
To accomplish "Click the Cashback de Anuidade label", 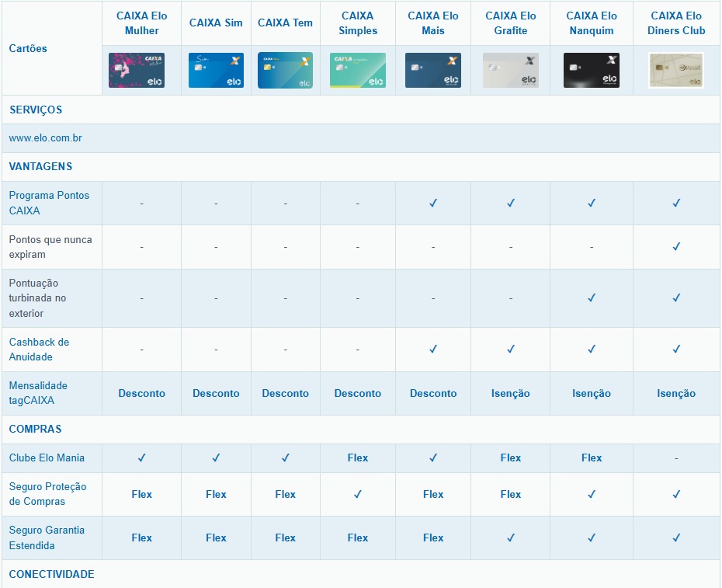I will (39, 350).
